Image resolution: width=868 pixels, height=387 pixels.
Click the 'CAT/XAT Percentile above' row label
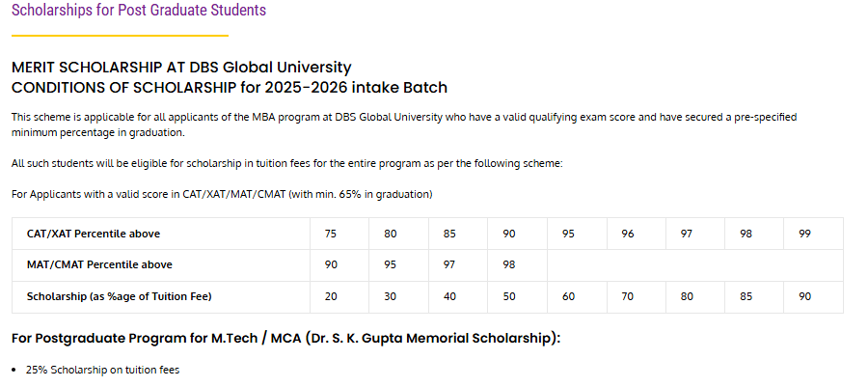coord(94,234)
